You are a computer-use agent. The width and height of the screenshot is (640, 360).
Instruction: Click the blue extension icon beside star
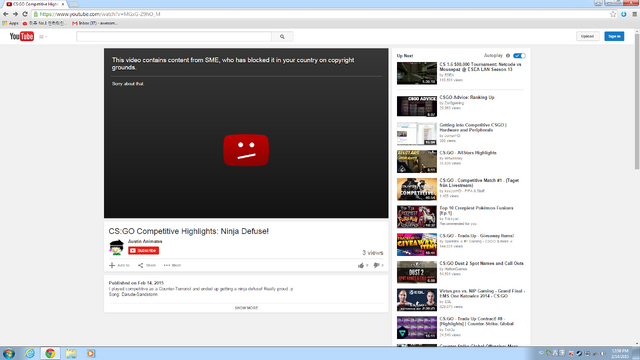coord(624,14)
